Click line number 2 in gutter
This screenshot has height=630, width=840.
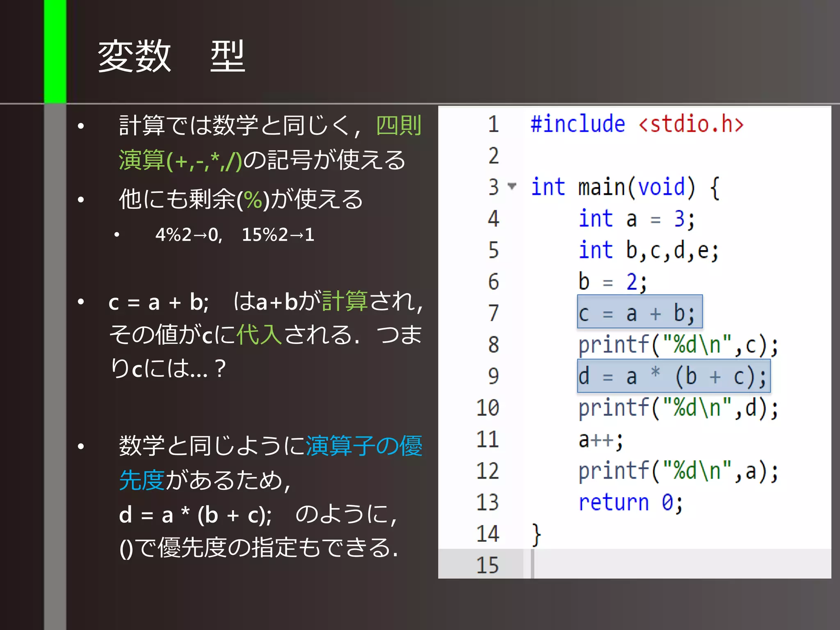(x=493, y=156)
